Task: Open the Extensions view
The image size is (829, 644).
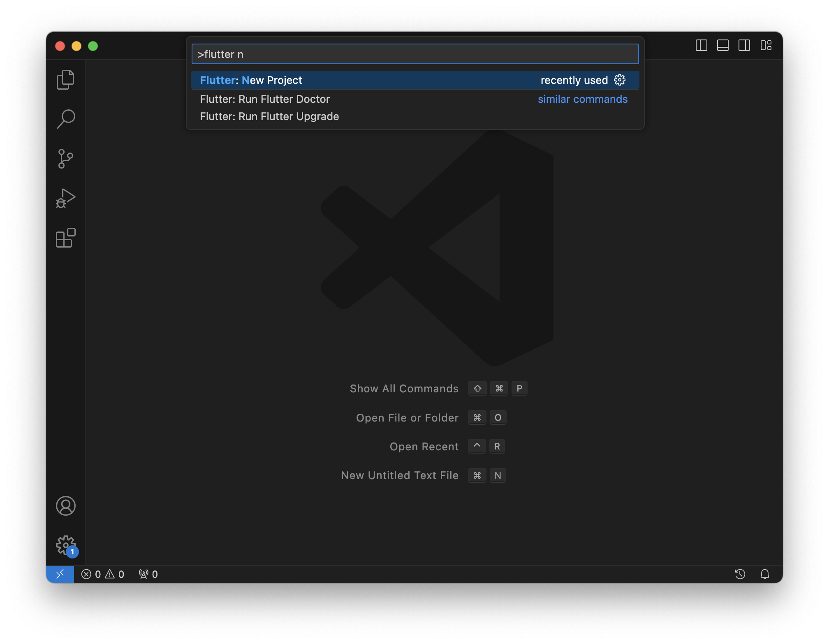Action: click(65, 238)
